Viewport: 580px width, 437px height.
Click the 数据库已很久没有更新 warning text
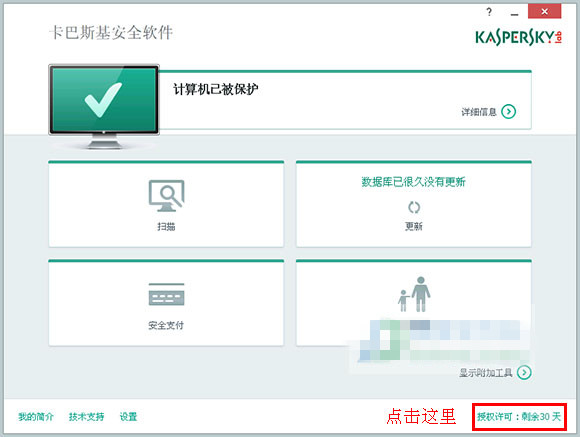tap(414, 182)
